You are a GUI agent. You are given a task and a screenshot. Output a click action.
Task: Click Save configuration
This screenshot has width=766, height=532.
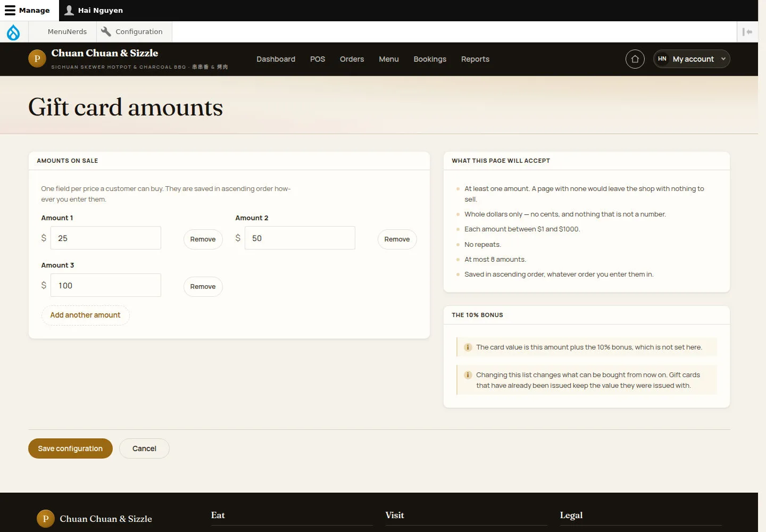click(x=70, y=448)
